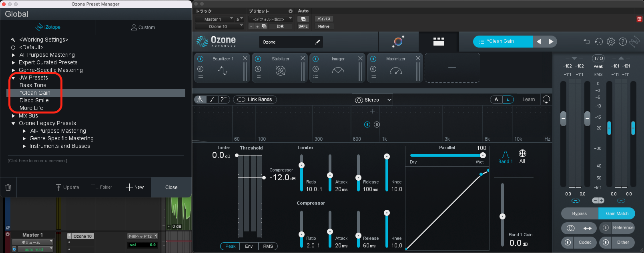Image resolution: width=644 pixels, height=253 pixels.
Task: Open Ozone settings gear icon
Action: 611,42
